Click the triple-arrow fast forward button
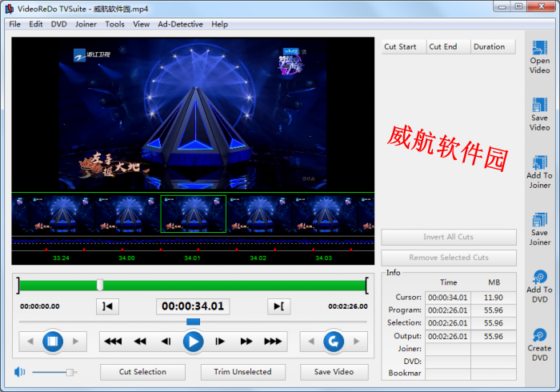 point(273,342)
